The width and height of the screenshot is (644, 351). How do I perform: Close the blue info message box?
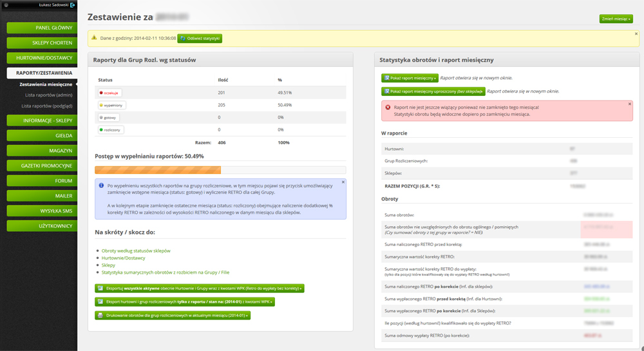coord(343,182)
